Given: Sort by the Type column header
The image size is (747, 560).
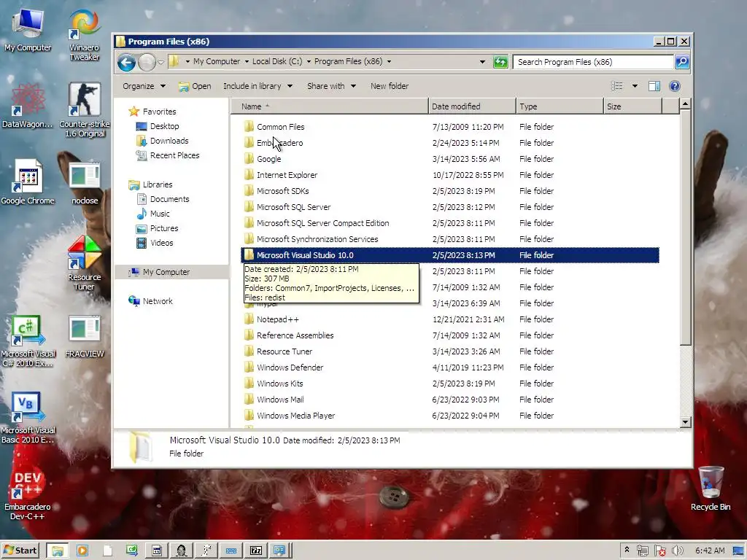Looking at the screenshot, I should click(x=560, y=106).
